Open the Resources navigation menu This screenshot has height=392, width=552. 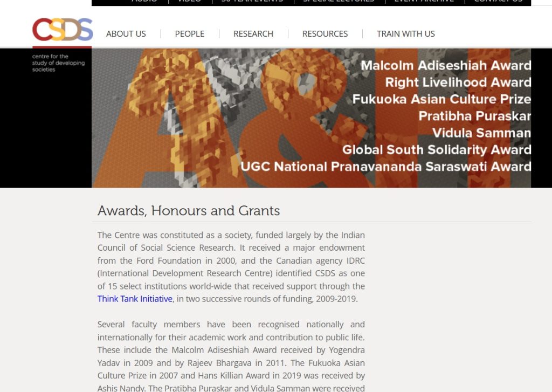click(x=325, y=33)
